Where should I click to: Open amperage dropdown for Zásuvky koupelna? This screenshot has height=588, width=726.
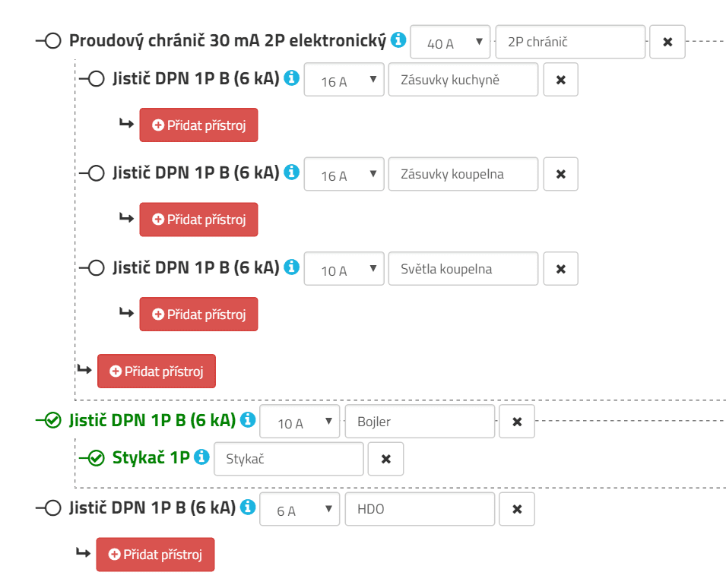[x=344, y=175]
